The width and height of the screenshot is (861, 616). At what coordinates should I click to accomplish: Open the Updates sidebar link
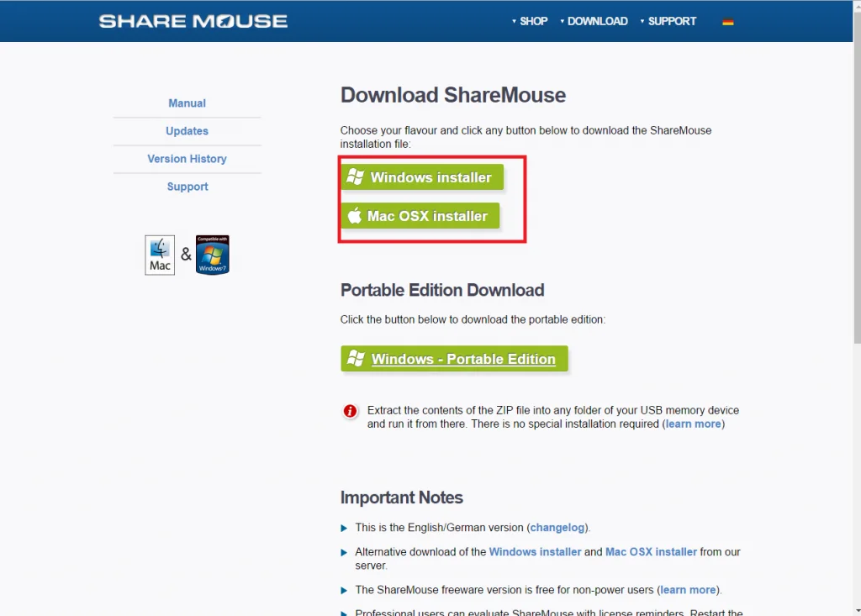click(x=187, y=131)
